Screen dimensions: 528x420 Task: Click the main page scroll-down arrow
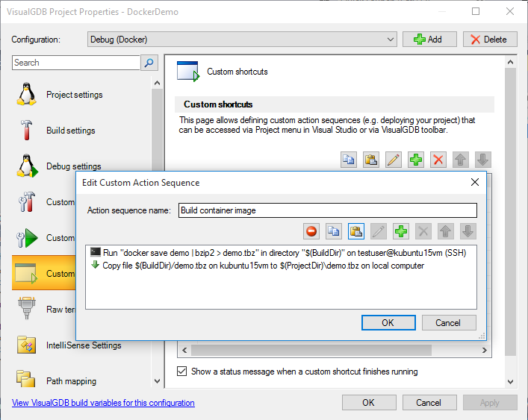click(511, 382)
